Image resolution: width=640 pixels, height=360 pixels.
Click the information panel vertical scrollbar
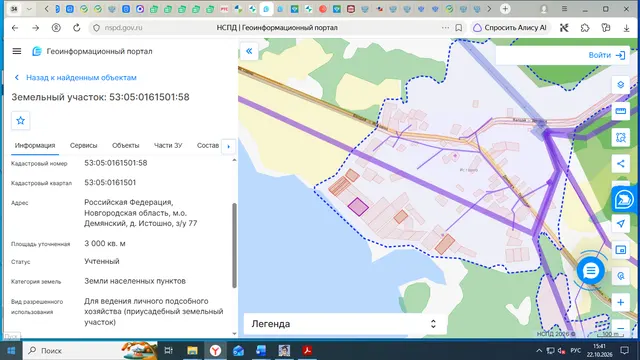click(x=234, y=245)
